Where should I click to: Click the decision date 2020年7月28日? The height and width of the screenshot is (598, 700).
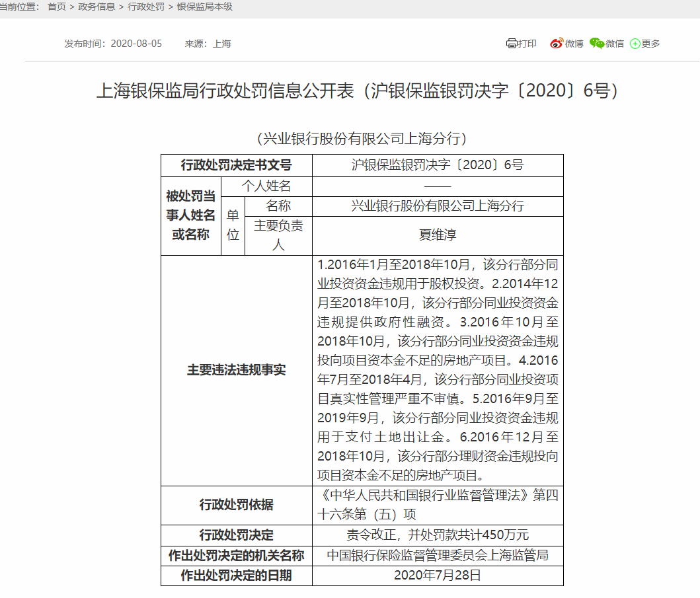[x=438, y=576]
